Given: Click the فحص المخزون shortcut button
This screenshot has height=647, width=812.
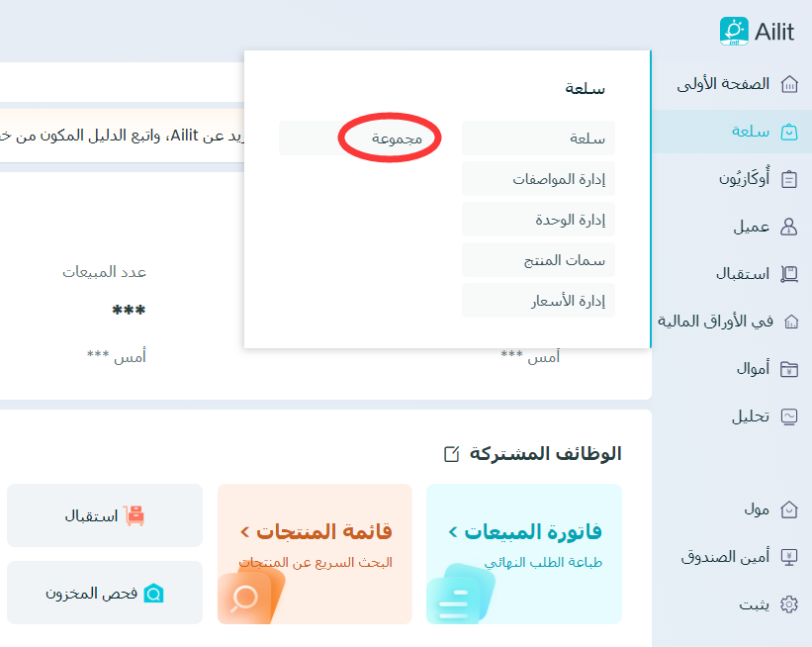Looking at the screenshot, I should tap(105, 594).
